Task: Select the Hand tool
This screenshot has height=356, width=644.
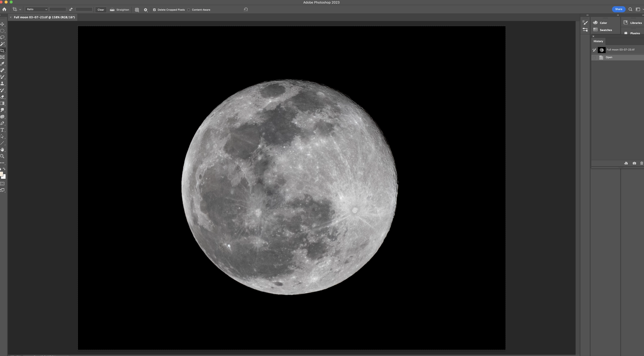Action: click(x=3, y=150)
